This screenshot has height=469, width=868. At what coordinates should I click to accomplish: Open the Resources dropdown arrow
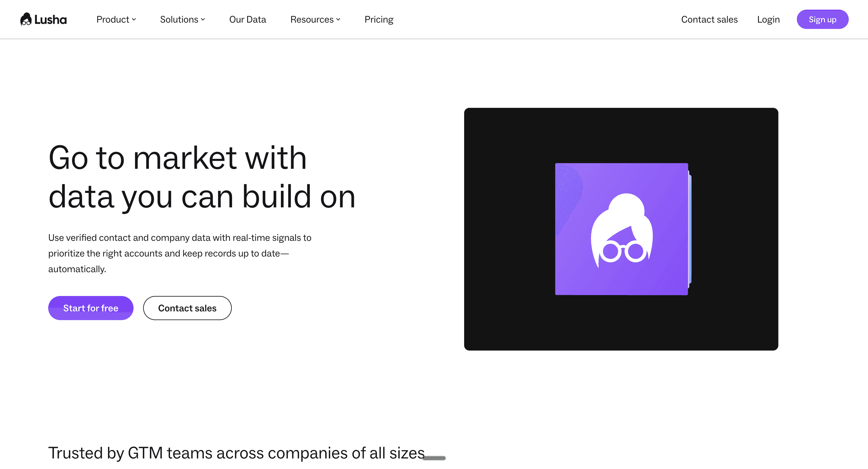[x=338, y=20]
